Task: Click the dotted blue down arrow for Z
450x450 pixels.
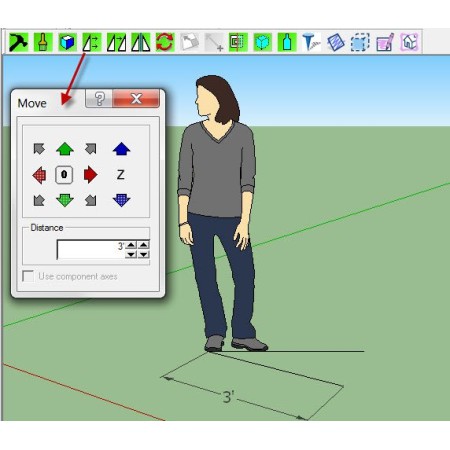Action: [121, 200]
